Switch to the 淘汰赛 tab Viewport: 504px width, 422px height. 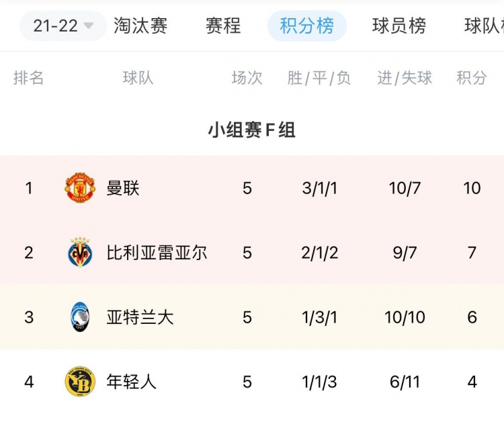140,26
